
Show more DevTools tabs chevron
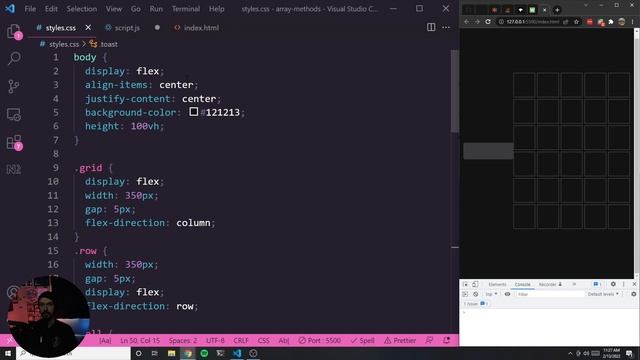574,284
